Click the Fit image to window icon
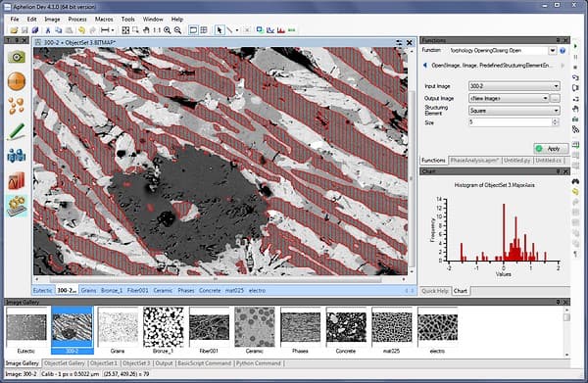The width and height of the screenshot is (588, 383). tap(125, 30)
